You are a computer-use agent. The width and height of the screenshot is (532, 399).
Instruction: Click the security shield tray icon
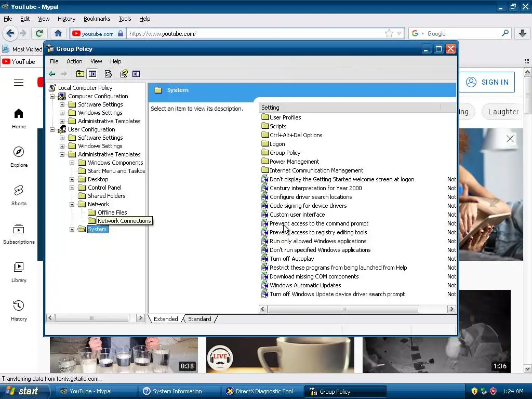pos(474,391)
